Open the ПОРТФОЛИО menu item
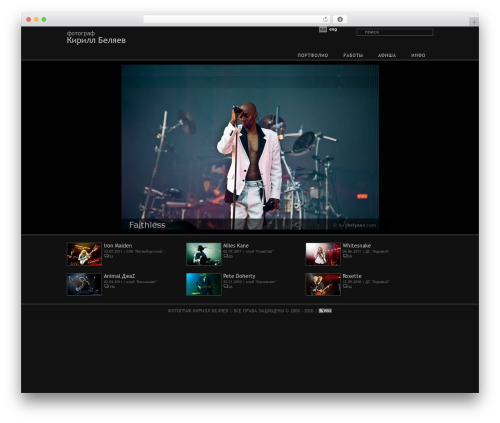Screen dimensions: 500x423 point(313,55)
